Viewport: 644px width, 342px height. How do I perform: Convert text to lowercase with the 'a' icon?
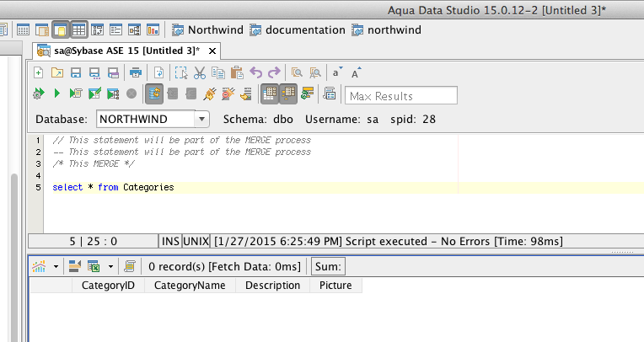(337, 72)
